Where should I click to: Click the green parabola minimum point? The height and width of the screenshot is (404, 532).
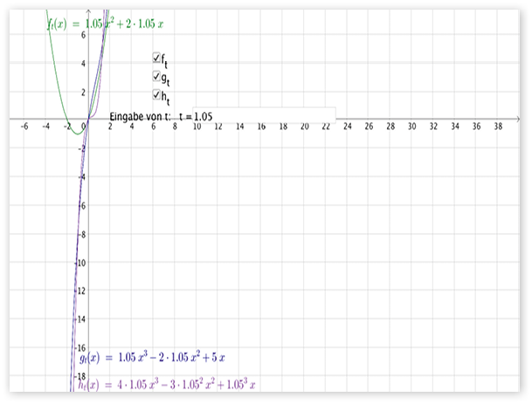[x=78, y=134]
